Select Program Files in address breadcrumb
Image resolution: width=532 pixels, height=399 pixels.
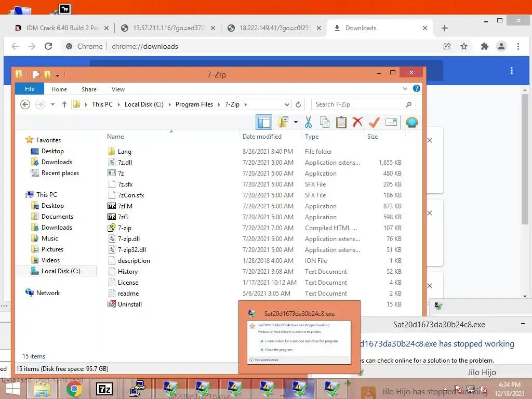coord(194,104)
